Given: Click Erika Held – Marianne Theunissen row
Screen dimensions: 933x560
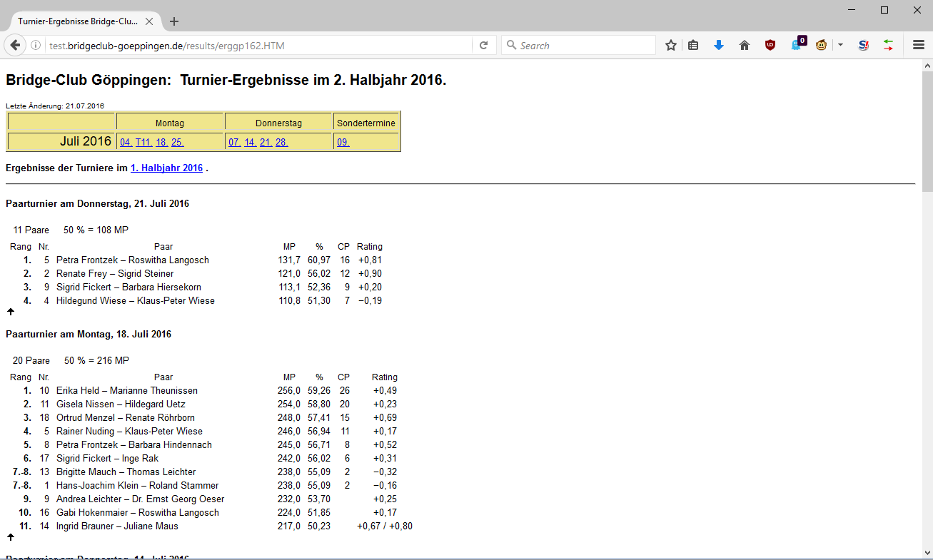Looking at the screenshot, I should point(211,390).
